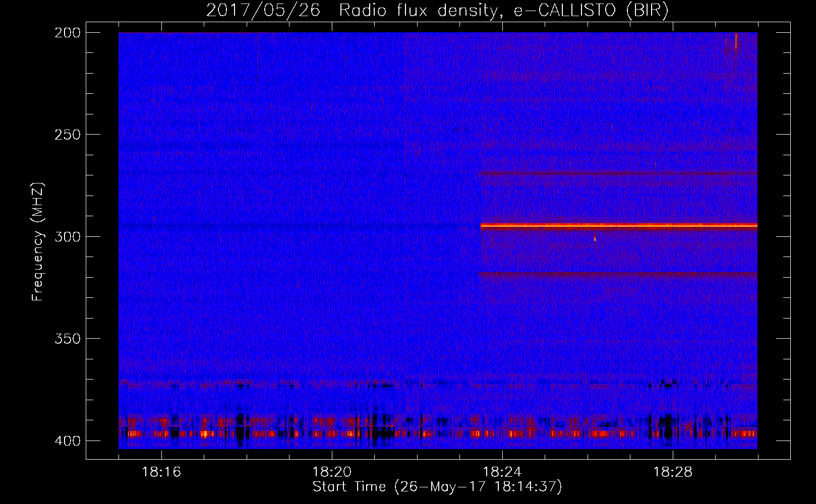Click the 'Frequency (MHZ)' y-axis label
Screen dimensions: 816x504
pos(38,242)
